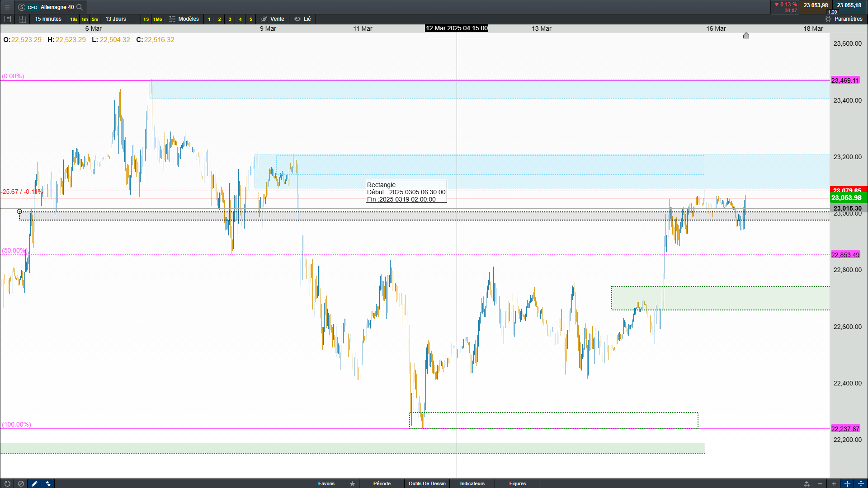Viewport: 868px width, 488px height.
Task: Click the magenta 23,469.11 price label
Action: click(x=845, y=80)
